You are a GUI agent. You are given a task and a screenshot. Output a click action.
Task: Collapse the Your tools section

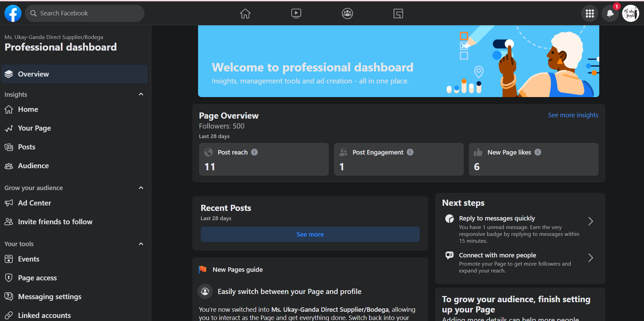pyautogui.click(x=141, y=244)
